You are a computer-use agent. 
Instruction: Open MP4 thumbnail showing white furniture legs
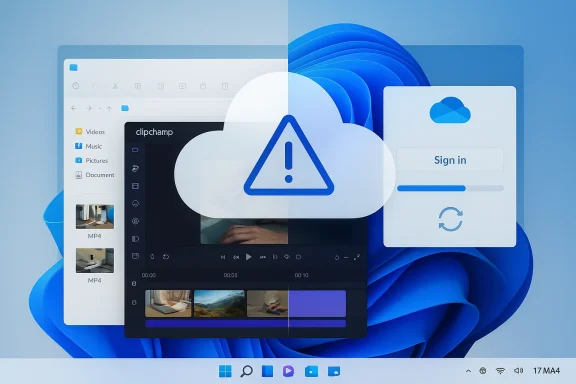(x=95, y=217)
